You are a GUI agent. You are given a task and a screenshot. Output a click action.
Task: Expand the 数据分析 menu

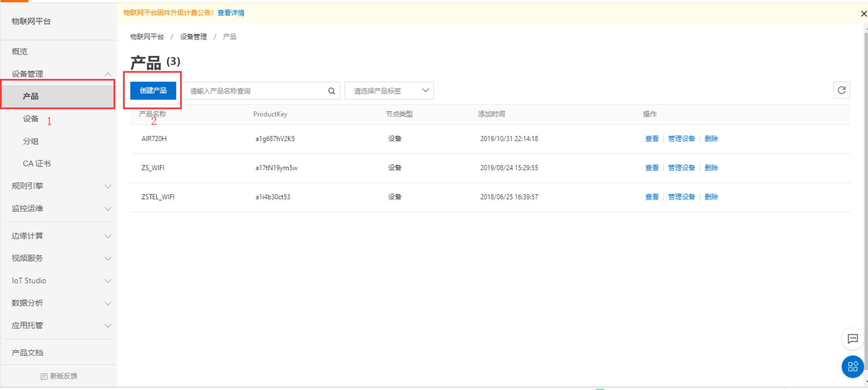pos(108,303)
